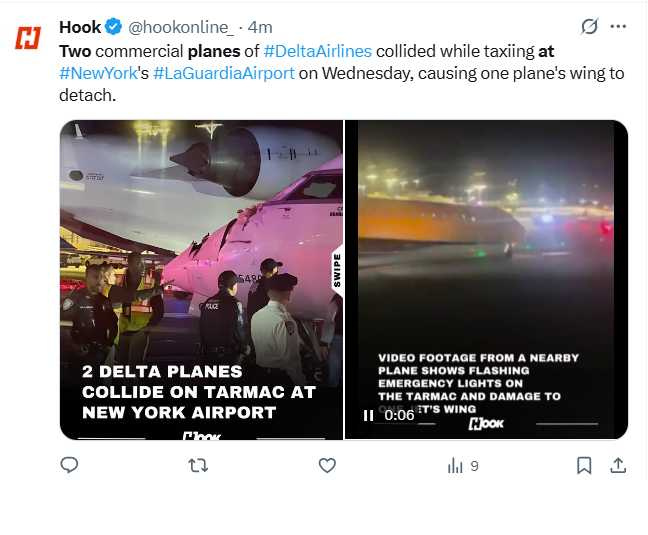Open the Hook display name link
This screenshot has height=535, width=648.
tap(80, 27)
